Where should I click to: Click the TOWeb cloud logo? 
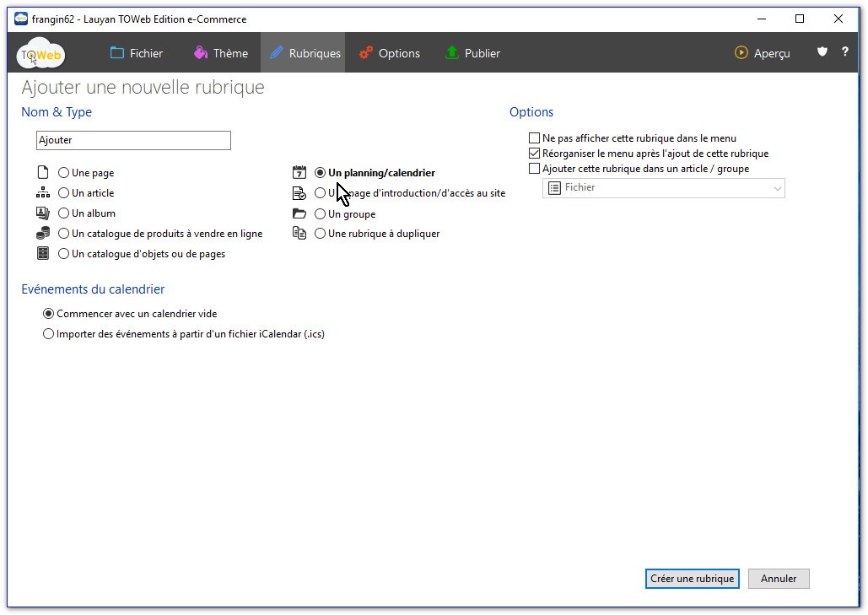[x=40, y=54]
